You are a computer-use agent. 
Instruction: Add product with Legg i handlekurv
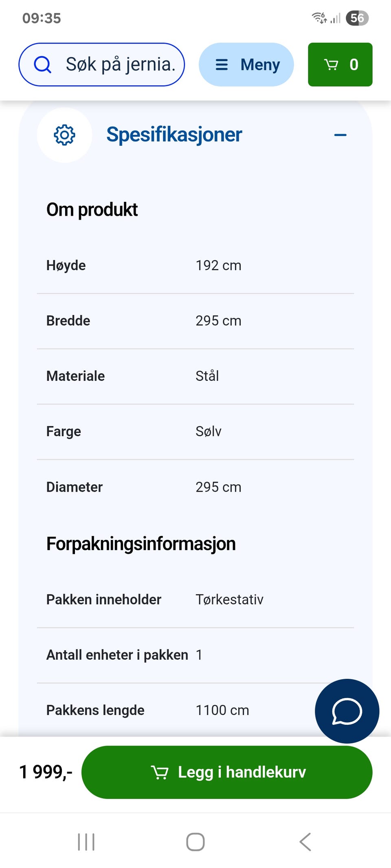(227, 772)
